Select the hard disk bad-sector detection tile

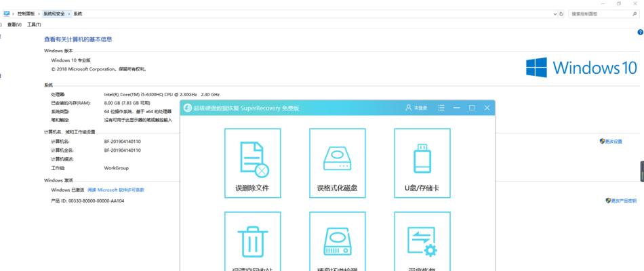[x=337, y=241]
